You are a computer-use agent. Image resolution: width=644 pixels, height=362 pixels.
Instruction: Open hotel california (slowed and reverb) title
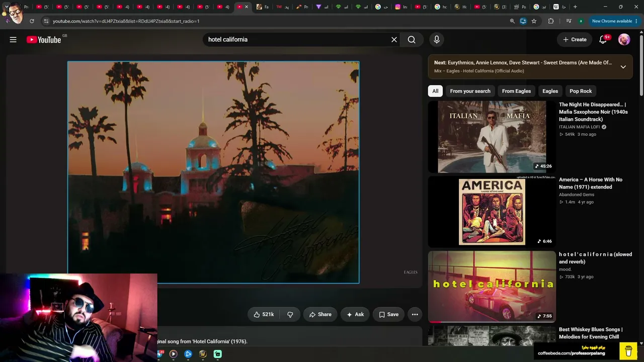595,258
